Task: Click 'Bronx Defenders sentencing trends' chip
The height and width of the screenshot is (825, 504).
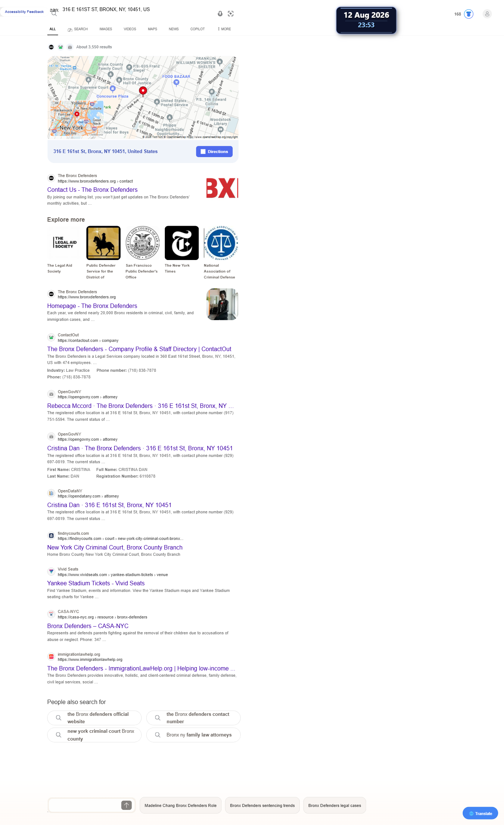Action: tap(263, 805)
